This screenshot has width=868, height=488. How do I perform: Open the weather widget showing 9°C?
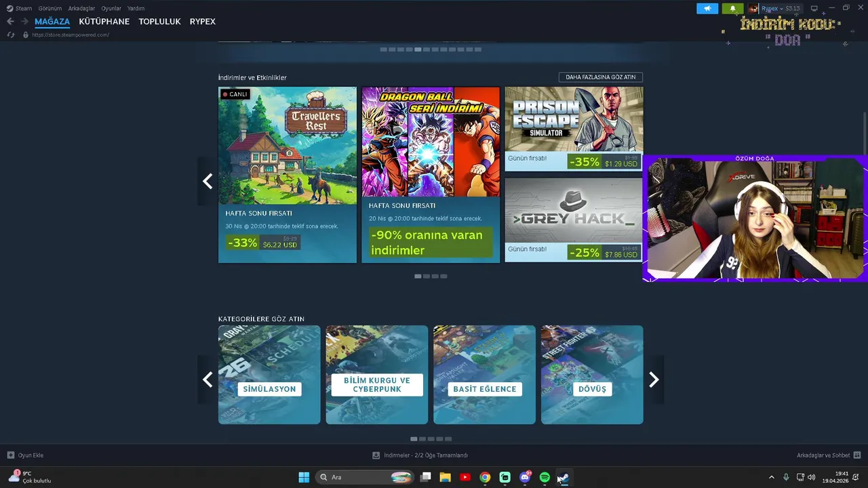[31, 477]
